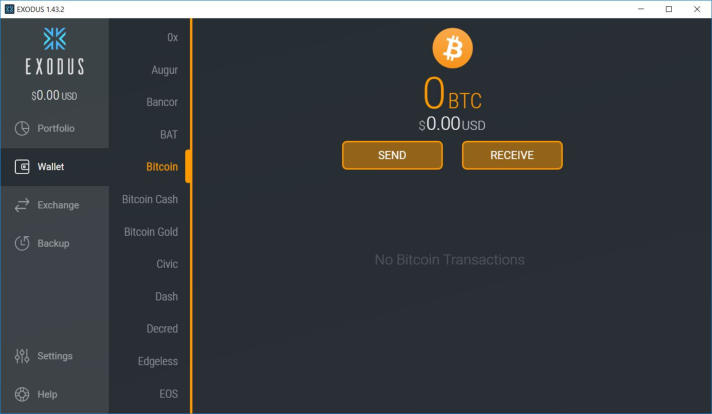Select Dash from the asset list
This screenshot has width=712, height=414.
tap(166, 296)
